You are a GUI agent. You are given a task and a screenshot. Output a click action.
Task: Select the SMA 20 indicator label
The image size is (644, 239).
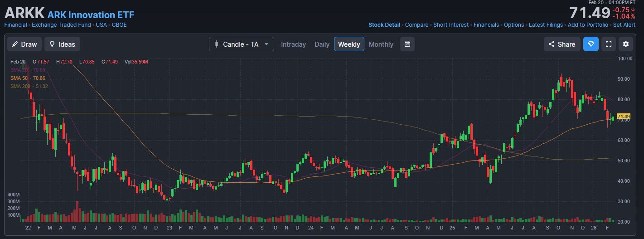(28, 70)
